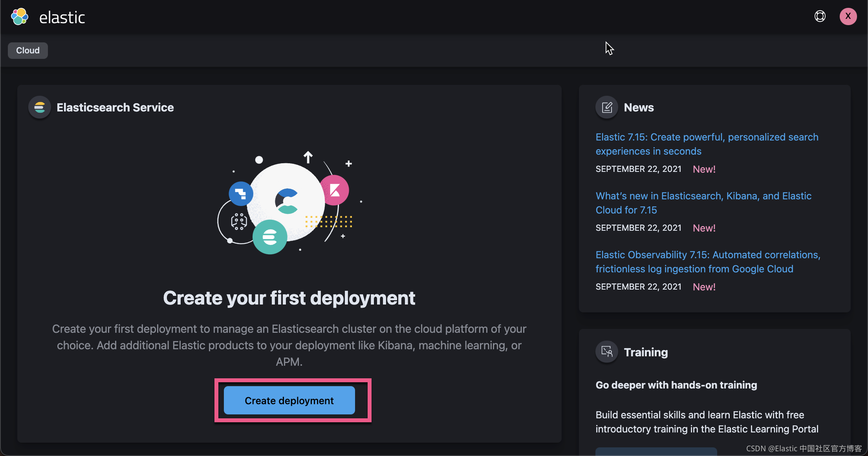868x456 pixels.
Task: Click the green Elasticsearch icon in the illustration
Action: point(270,237)
